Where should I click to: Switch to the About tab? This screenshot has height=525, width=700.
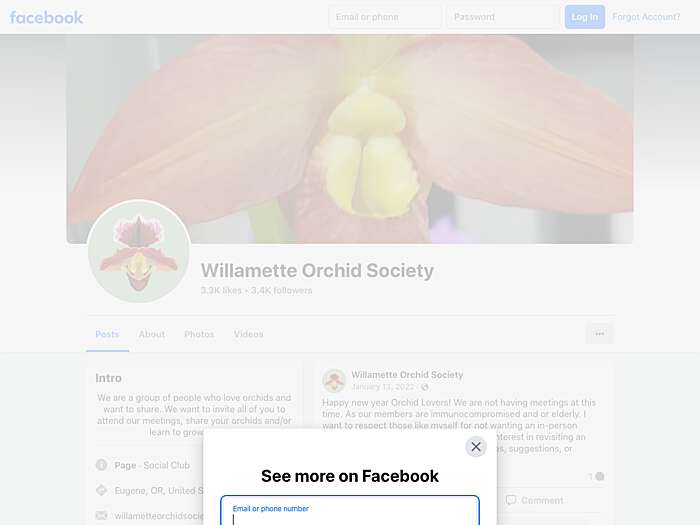click(152, 334)
